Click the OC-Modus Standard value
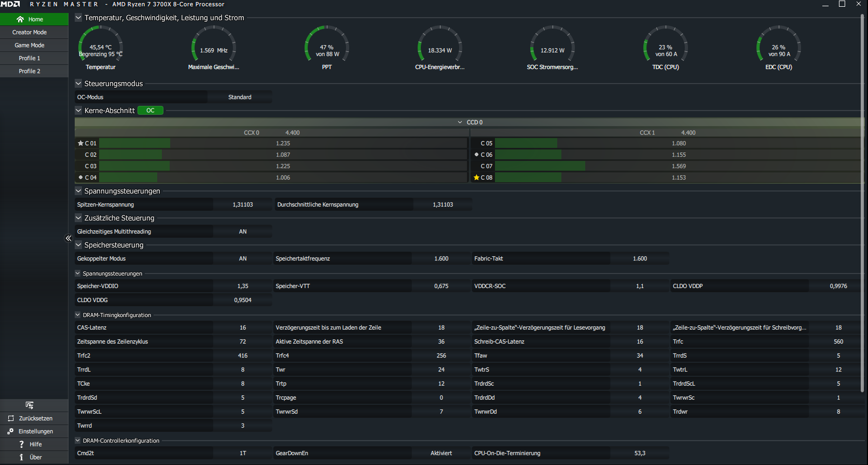Viewport: 868px width, 465px height. pos(240,97)
